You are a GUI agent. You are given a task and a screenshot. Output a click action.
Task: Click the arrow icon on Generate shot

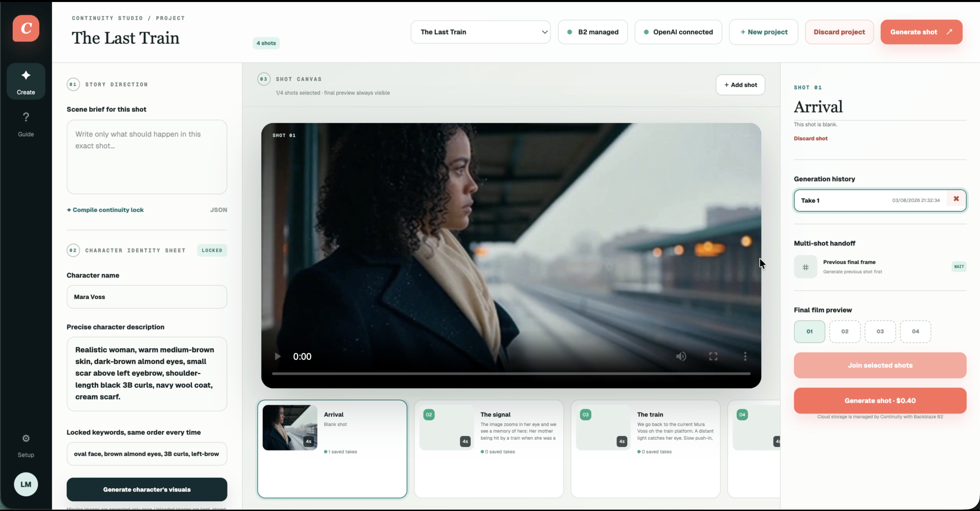tap(950, 32)
